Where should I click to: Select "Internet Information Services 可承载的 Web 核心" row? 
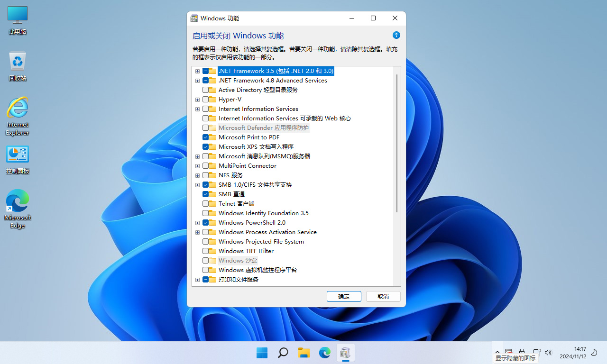click(285, 118)
